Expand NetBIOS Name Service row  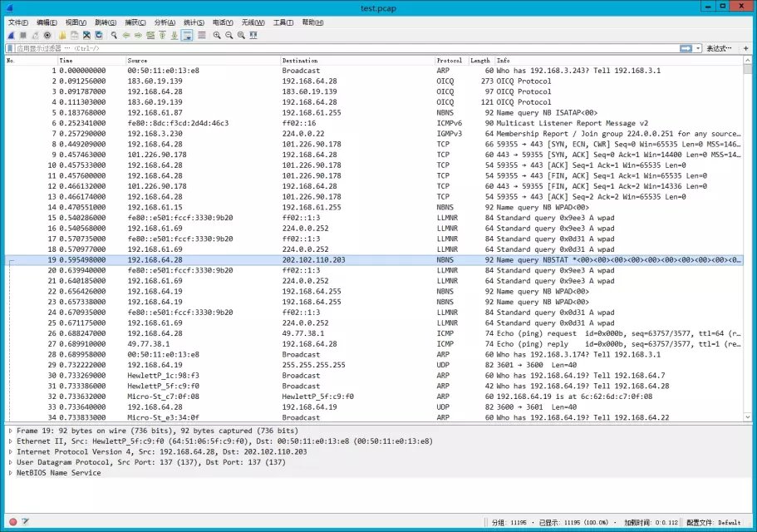point(11,473)
